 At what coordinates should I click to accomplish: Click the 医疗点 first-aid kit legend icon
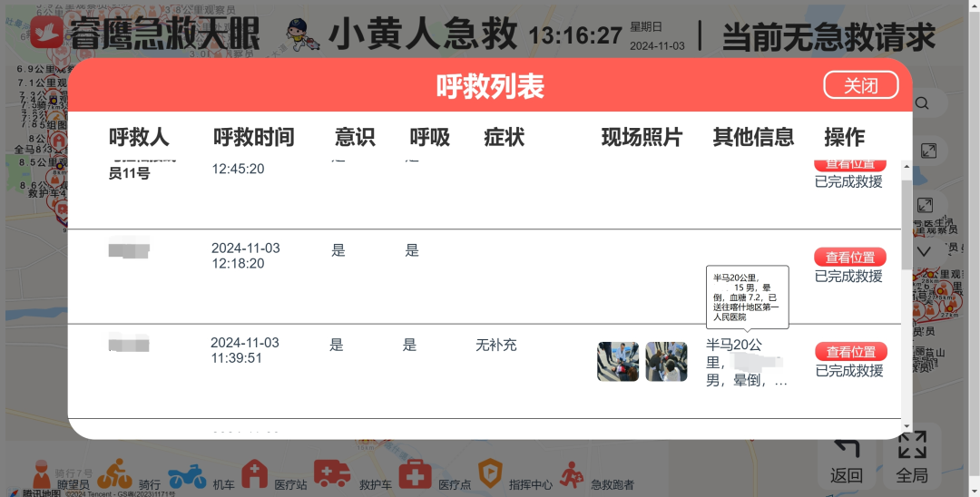pyautogui.click(x=415, y=474)
